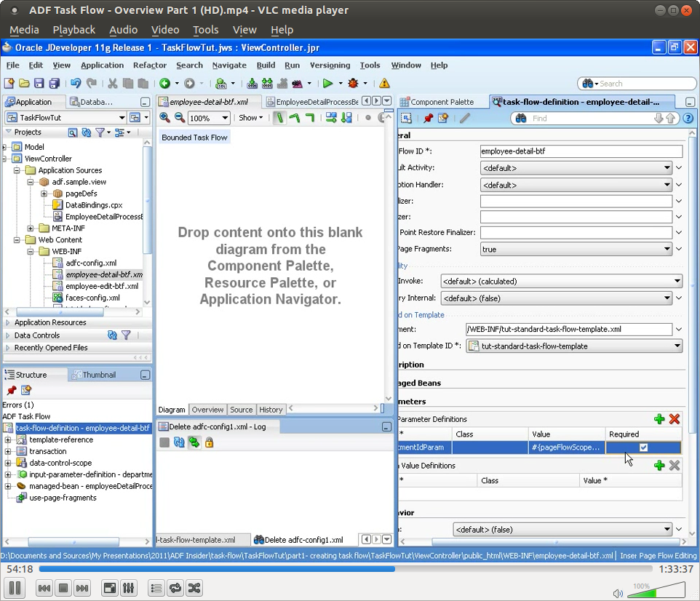The image size is (700, 601).
Task: Open VLC's Playback menu
Action: 73,30
